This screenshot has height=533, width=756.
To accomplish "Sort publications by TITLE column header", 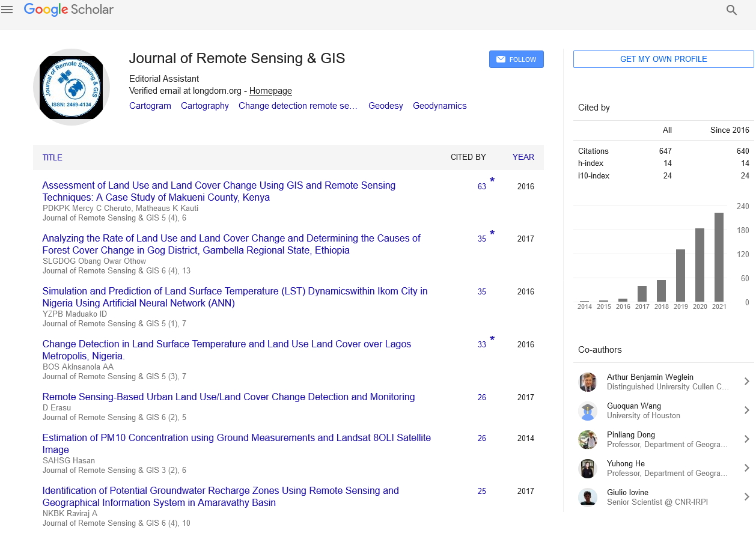I will click(52, 157).
